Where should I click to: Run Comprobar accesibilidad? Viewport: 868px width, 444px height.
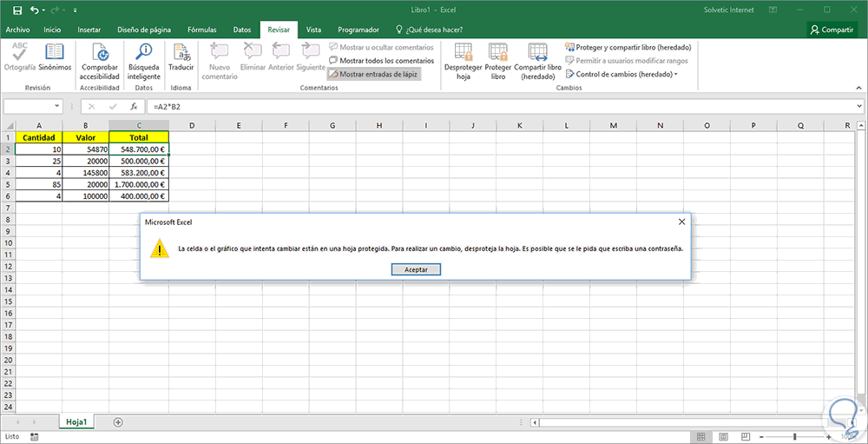click(100, 61)
